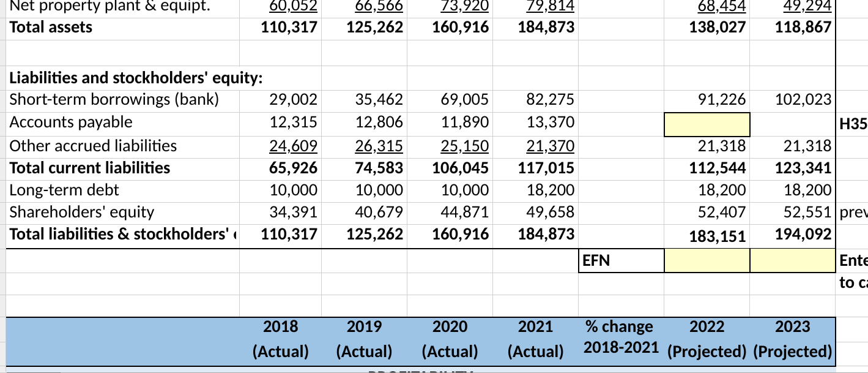The image size is (868, 373).
Task: Click projected current liabilities 123,341
Action: pos(803,168)
